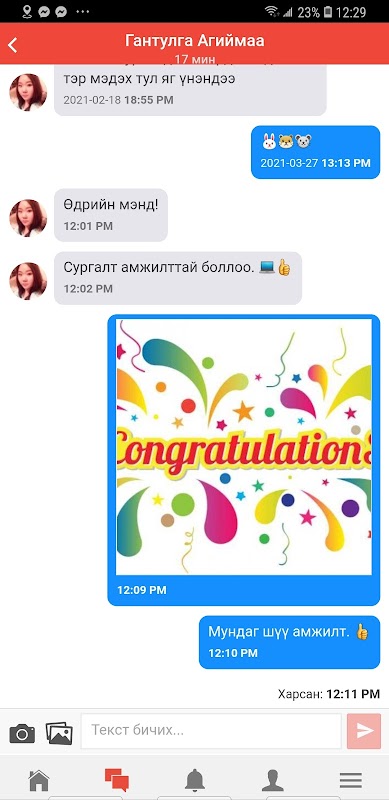Open notifications bell icon
This screenshot has width=389, height=800.
click(194, 781)
